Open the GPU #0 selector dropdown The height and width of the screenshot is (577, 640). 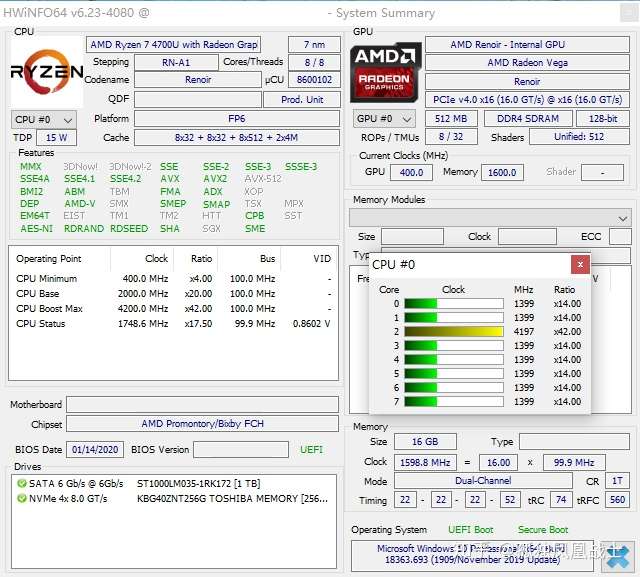click(x=384, y=119)
